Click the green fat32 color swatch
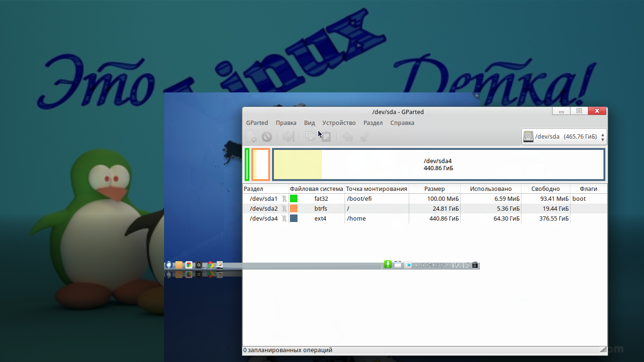The width and height of the screenshot is (644, 362). tap(294, 199)
